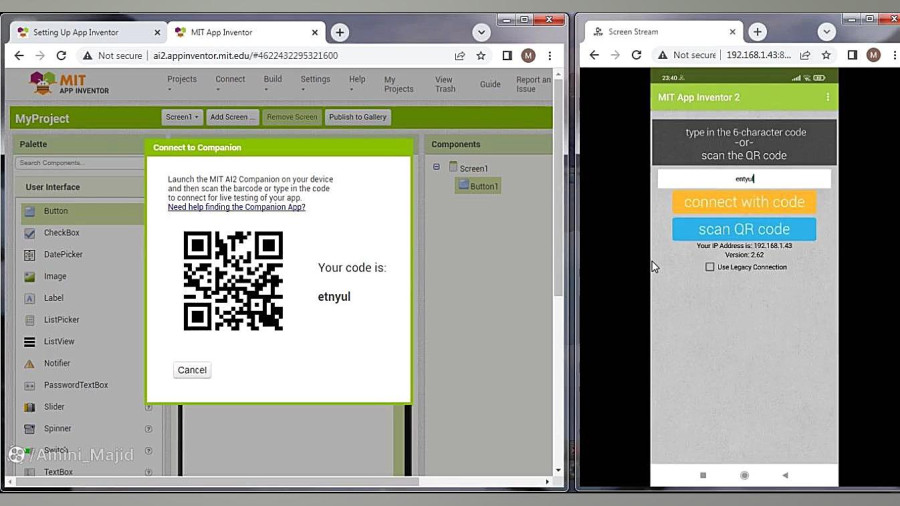Viewport: 900px width, 506px height.
Task: Click the Label palette icon
Action: (29, 298)
